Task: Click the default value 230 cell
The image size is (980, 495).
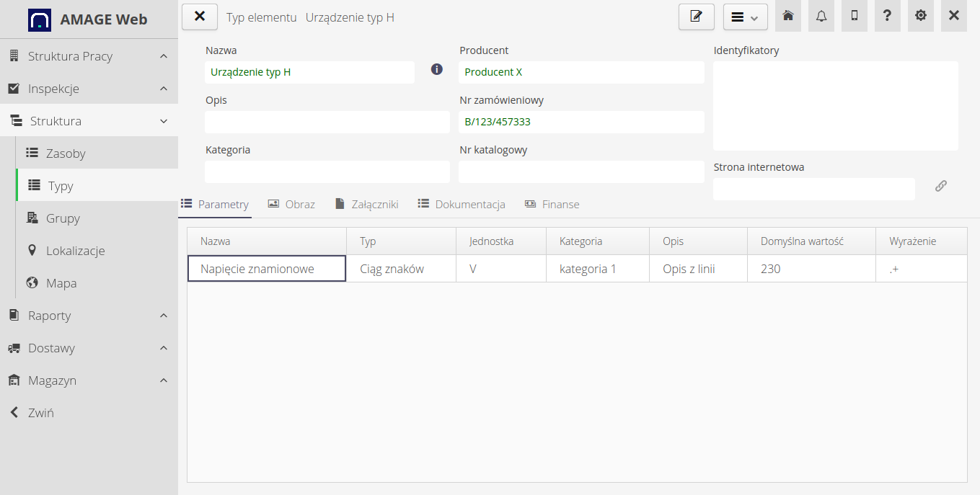Action: click(811, 269)
